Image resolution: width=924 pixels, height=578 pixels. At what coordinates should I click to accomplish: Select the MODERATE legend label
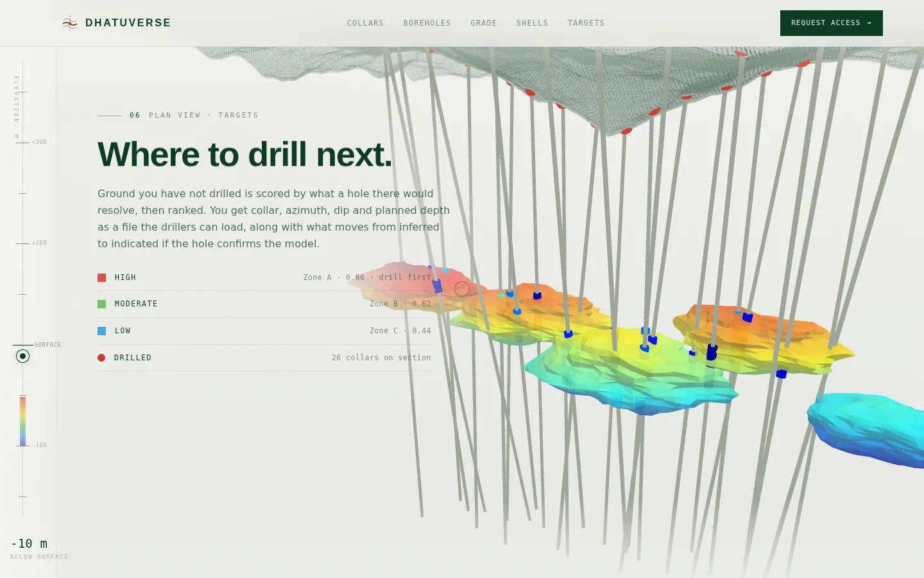pyautogui.click(x=136, y=304)
